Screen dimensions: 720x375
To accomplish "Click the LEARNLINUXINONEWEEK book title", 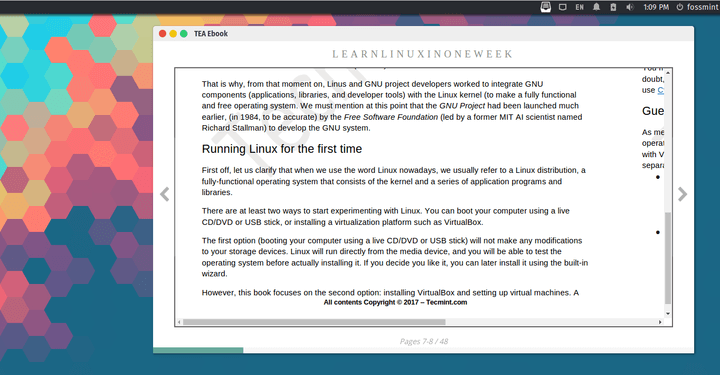I will tap(422, 54).
